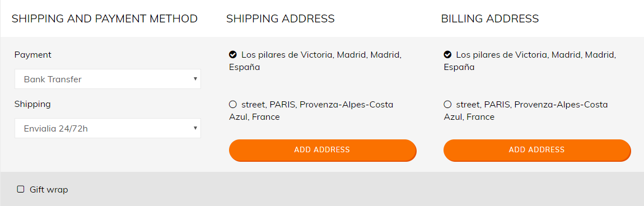
Task: Click Add Address under Shipping Address
Action: [323, 150]
